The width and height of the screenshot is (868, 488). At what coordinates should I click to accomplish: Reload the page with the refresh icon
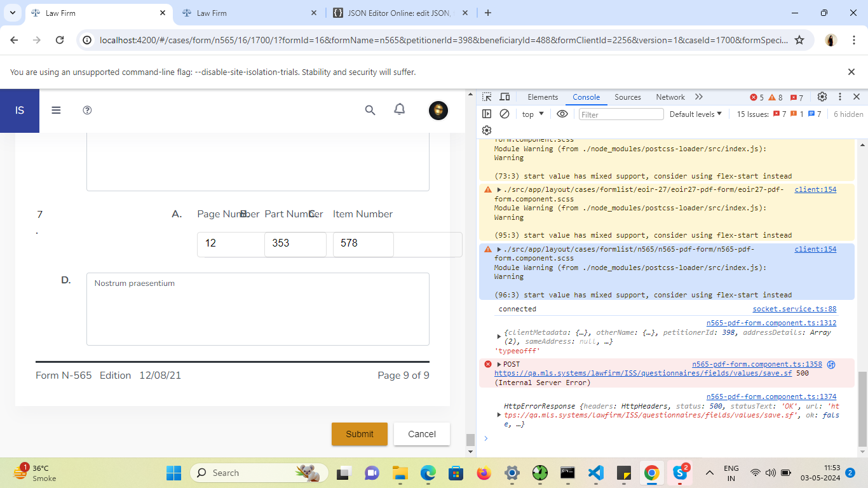point(60,40)
